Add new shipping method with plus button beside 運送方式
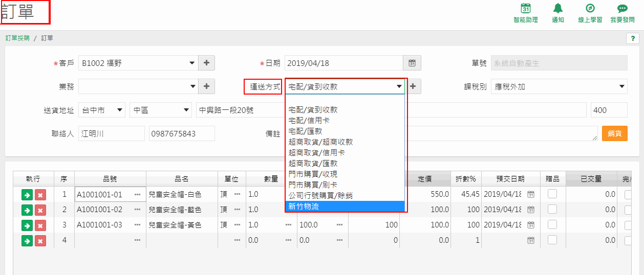644x275 pixels. [414, 86]
